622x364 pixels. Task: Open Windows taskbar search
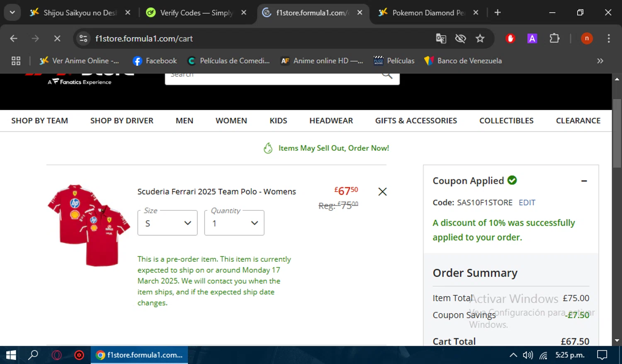pyautogui.click(x=33, y=355)
